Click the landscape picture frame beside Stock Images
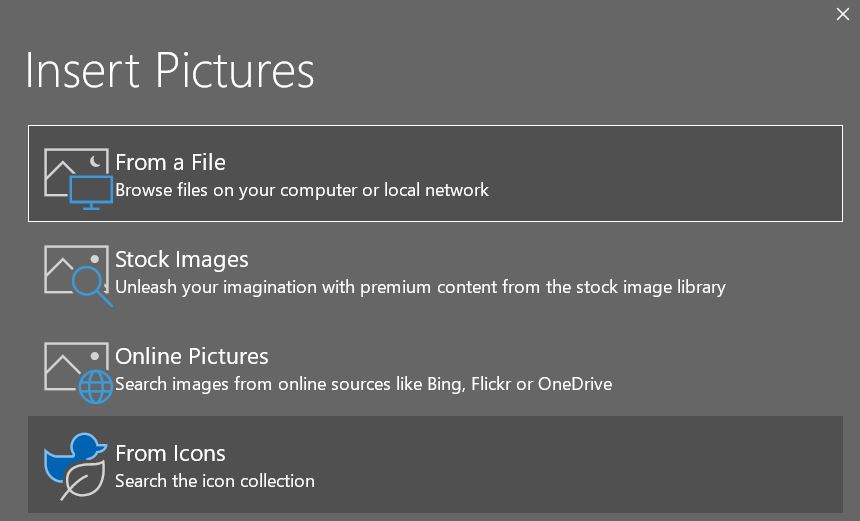Screen dimensions: 860x521 point(62,264)
